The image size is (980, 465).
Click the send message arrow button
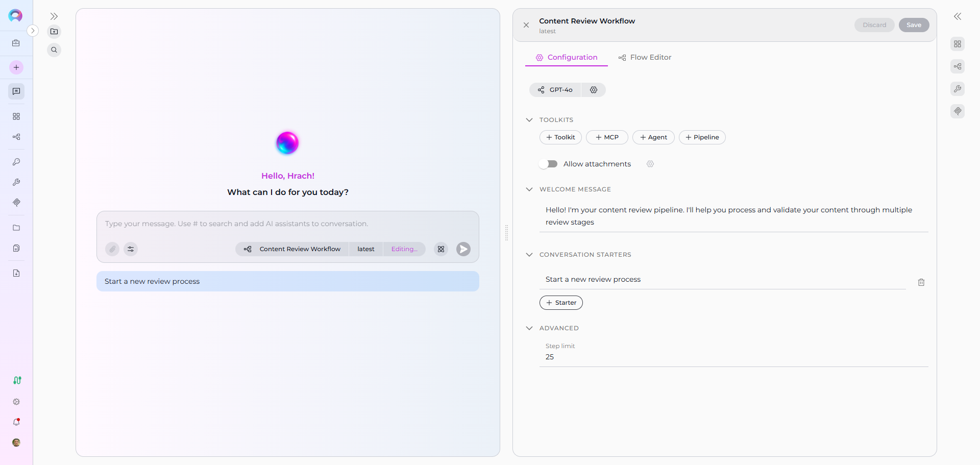463,249
